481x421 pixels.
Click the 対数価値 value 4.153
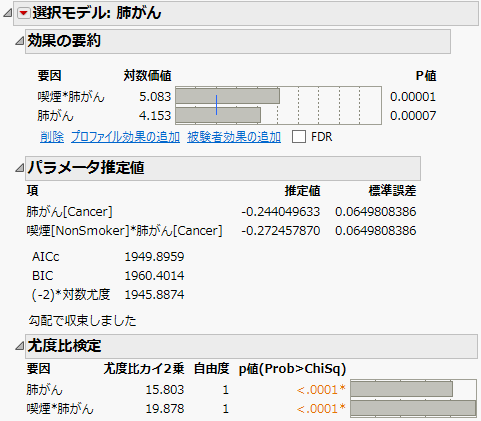tap(155, 116)
